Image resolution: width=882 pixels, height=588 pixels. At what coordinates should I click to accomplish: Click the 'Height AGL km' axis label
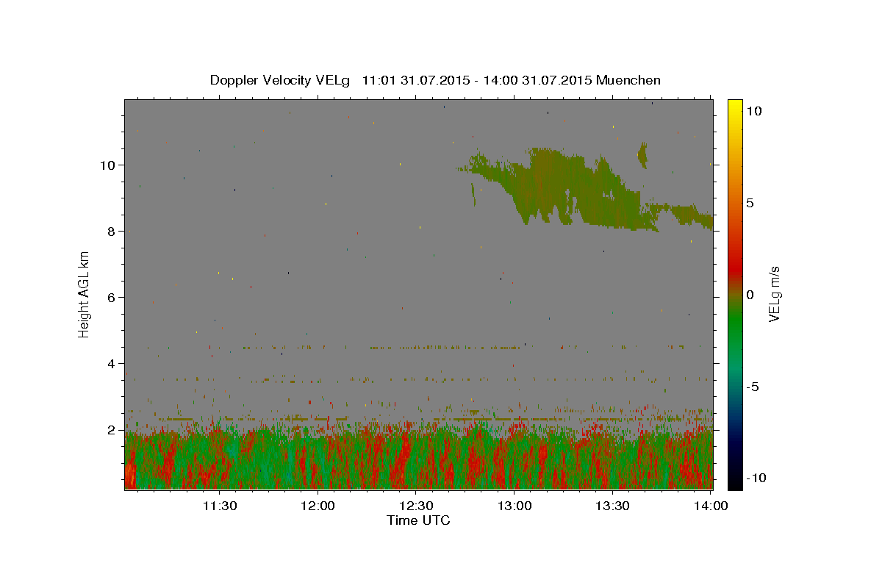[x=85, y=294]
